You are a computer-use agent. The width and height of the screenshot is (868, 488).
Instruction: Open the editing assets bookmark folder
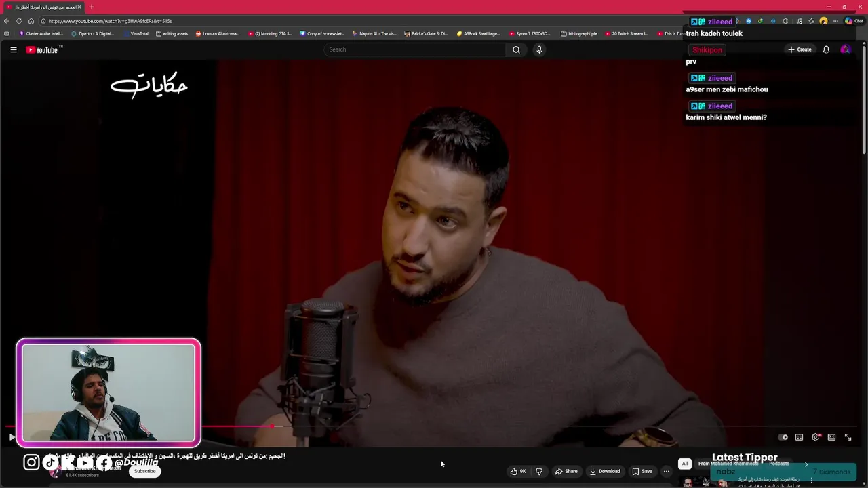tap(172, 33)
